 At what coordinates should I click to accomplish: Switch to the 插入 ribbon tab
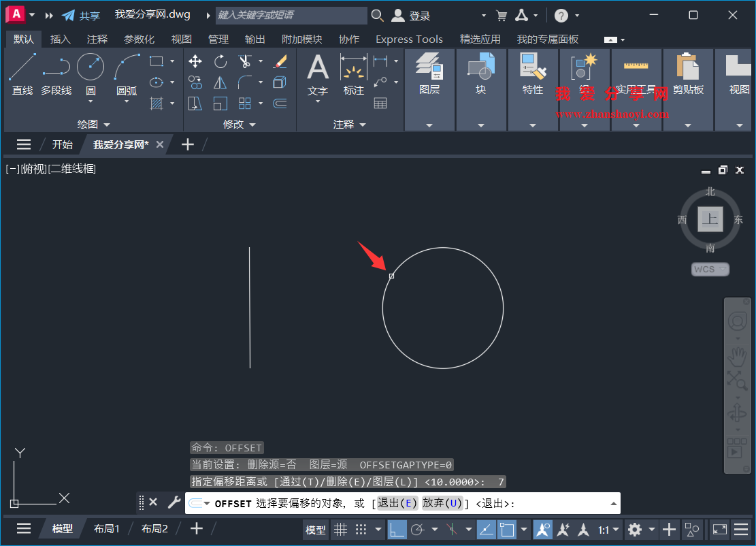[x=60, y=39]
